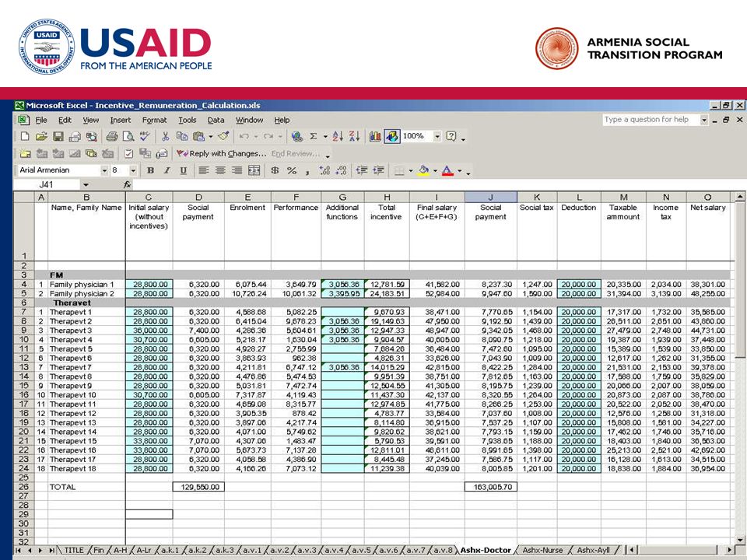Open the Paste options dropdown arrow
The image size is (747, 560).
[211, 137]
